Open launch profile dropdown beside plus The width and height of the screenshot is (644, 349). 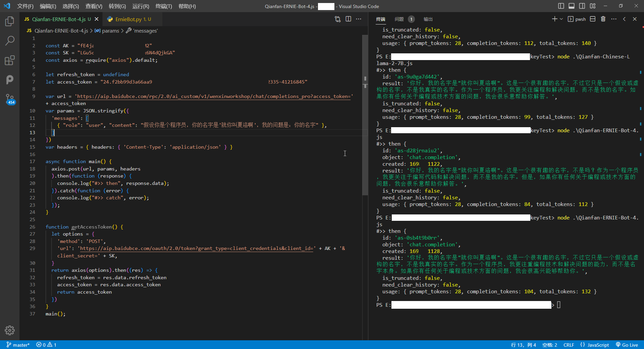click(x=561, y=19)
